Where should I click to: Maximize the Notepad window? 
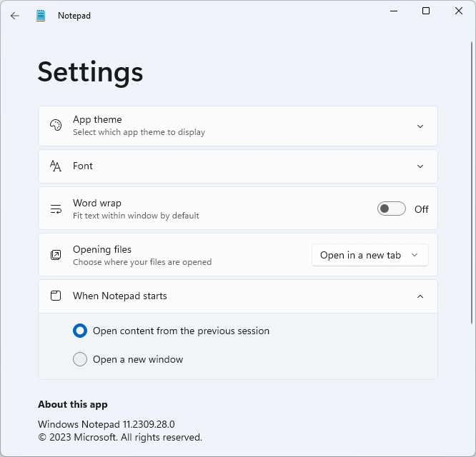tap(426, 11)
